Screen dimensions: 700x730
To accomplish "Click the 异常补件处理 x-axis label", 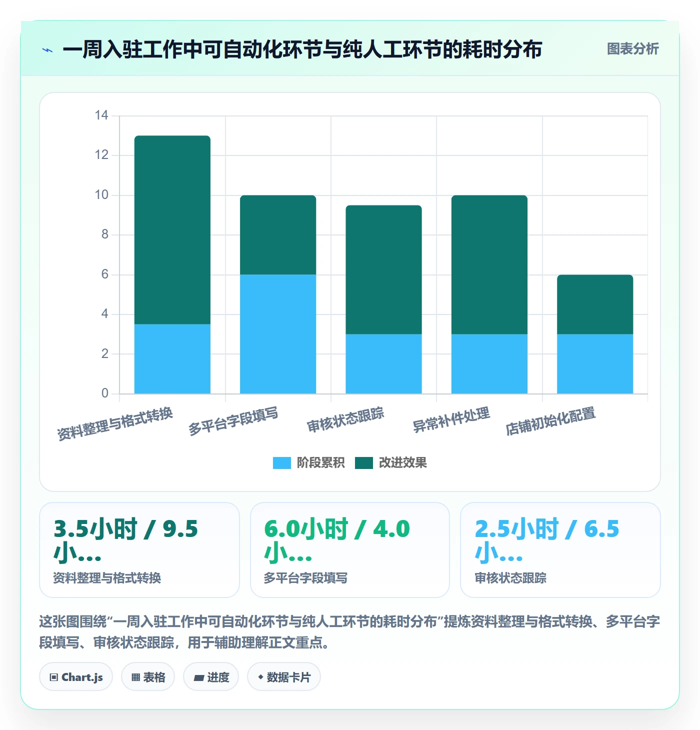I will tap(451, 419).
